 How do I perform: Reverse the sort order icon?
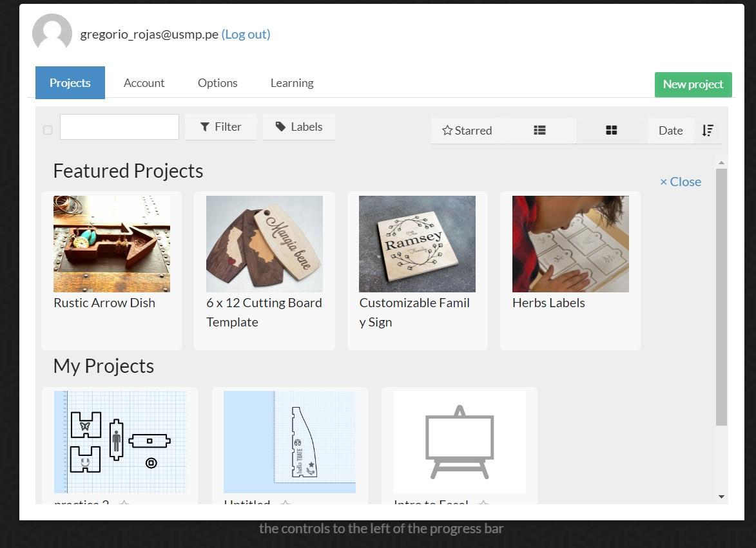[x=708, y=130]
